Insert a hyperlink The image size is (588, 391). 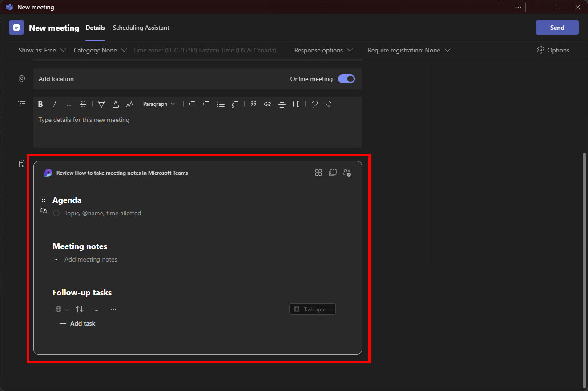point(268,104)
